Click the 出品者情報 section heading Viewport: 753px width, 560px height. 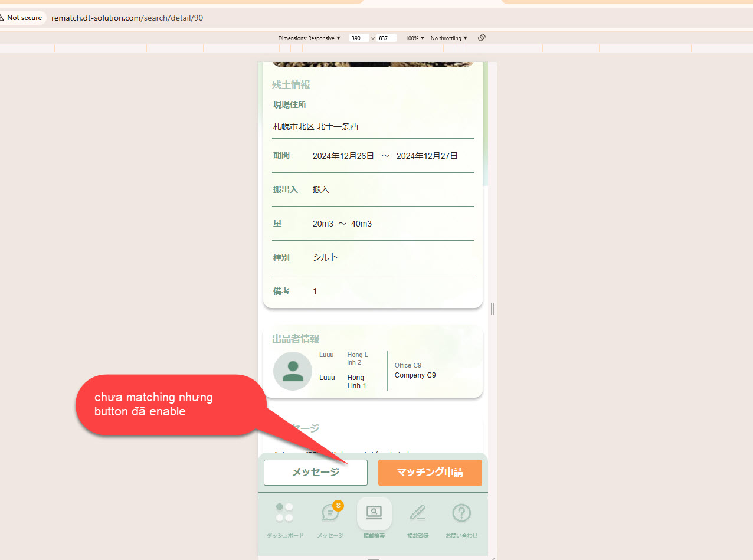[x=296, y=339]
